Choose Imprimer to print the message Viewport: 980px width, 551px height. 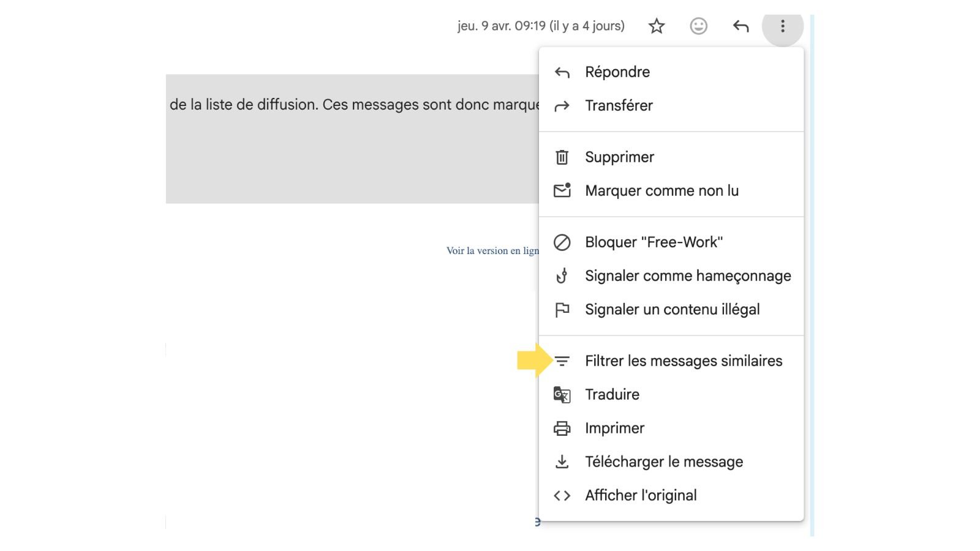point(671,429)
